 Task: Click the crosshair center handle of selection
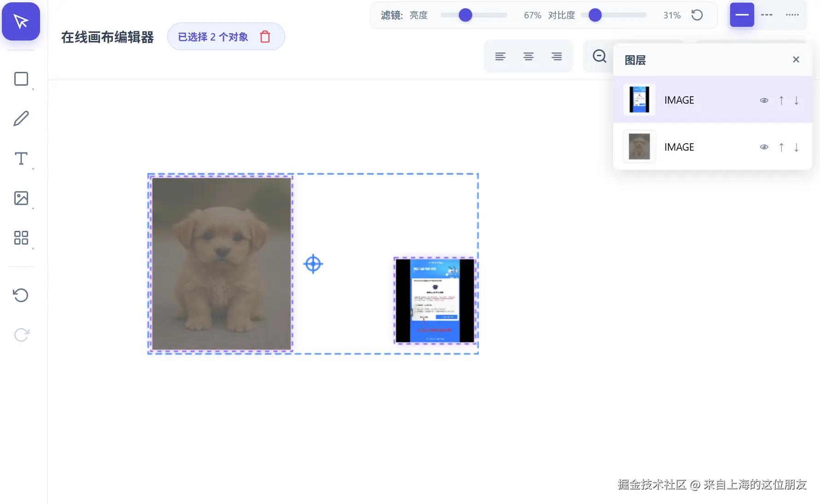[313, 264]
